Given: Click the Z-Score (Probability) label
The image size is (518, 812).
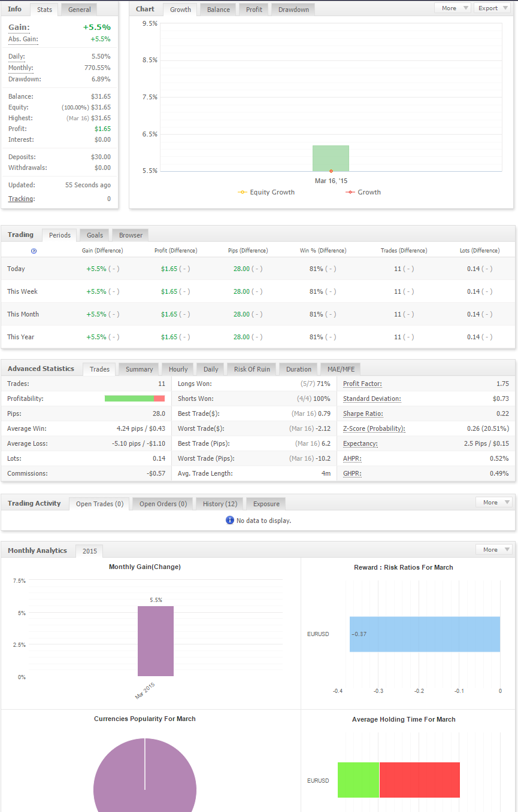Looking at the screenshot, I should (374, 428).
